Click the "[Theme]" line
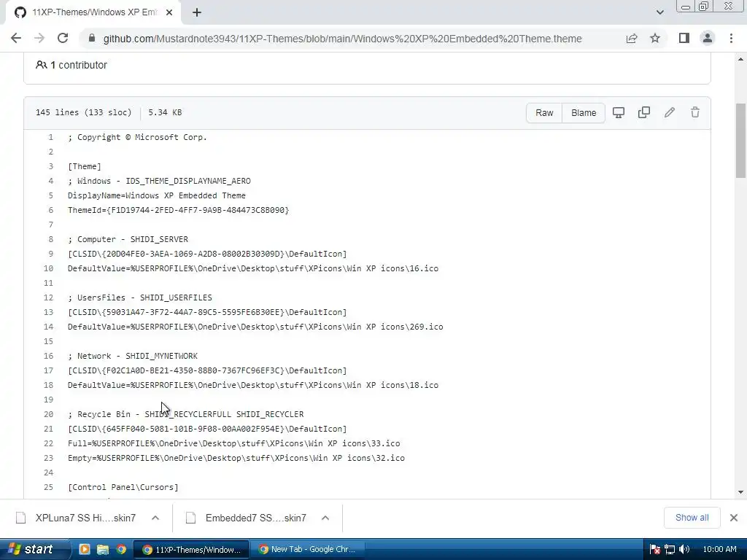This screenshot has width=747, height=560. click(85, 166)
